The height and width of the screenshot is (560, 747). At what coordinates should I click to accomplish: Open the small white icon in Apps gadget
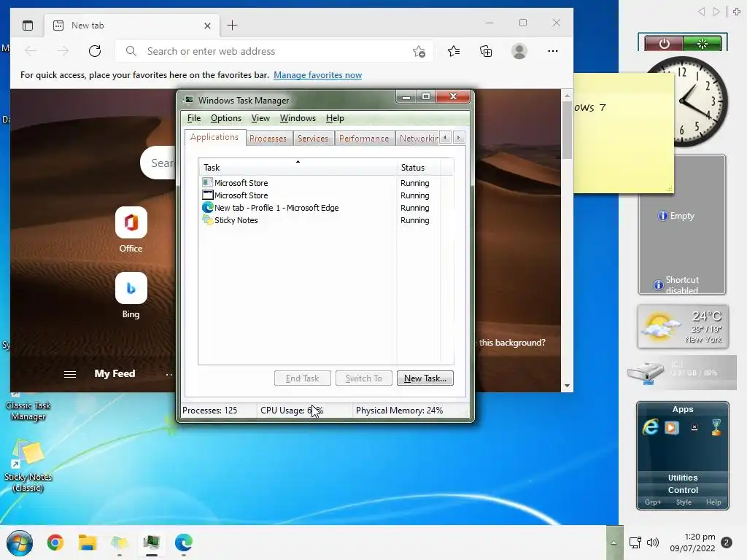coord(694,427)
